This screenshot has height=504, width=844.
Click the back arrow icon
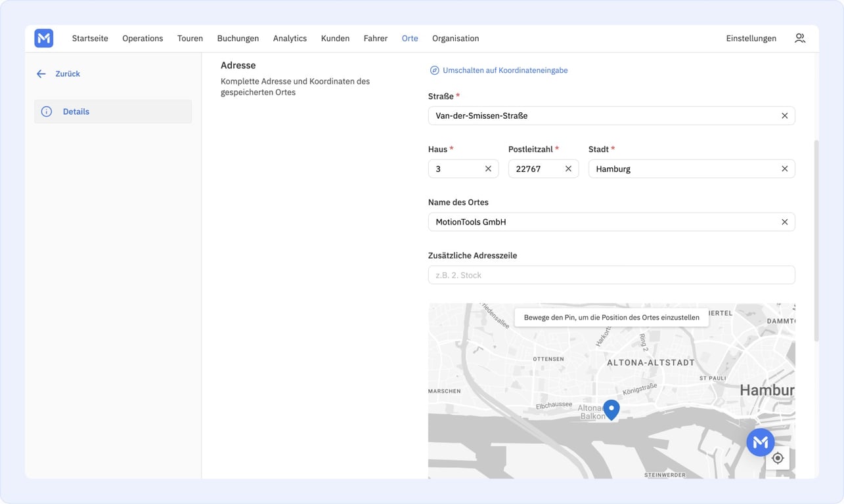point(41,74)
